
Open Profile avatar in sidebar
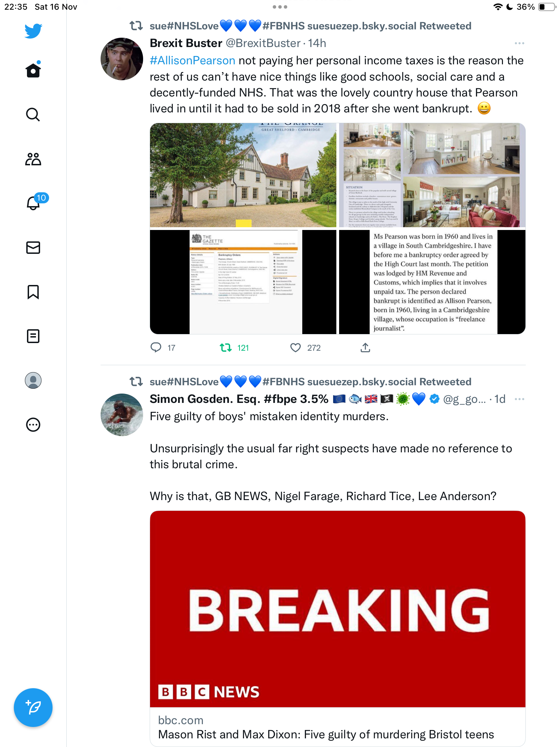(33, 380)
